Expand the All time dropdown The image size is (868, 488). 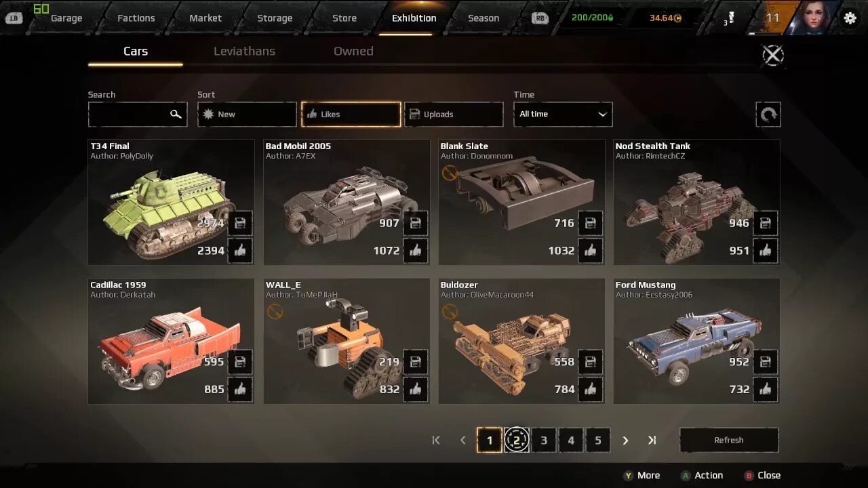click(563, 115)
